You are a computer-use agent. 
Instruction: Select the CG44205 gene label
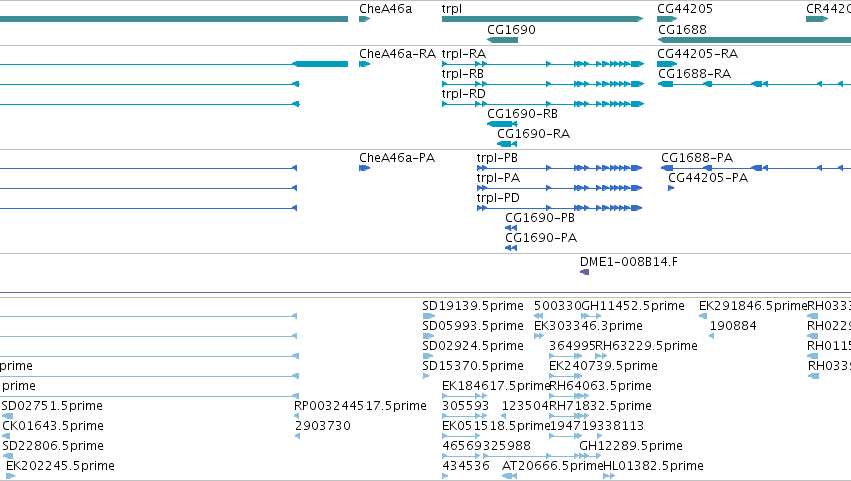click(684, 9)
